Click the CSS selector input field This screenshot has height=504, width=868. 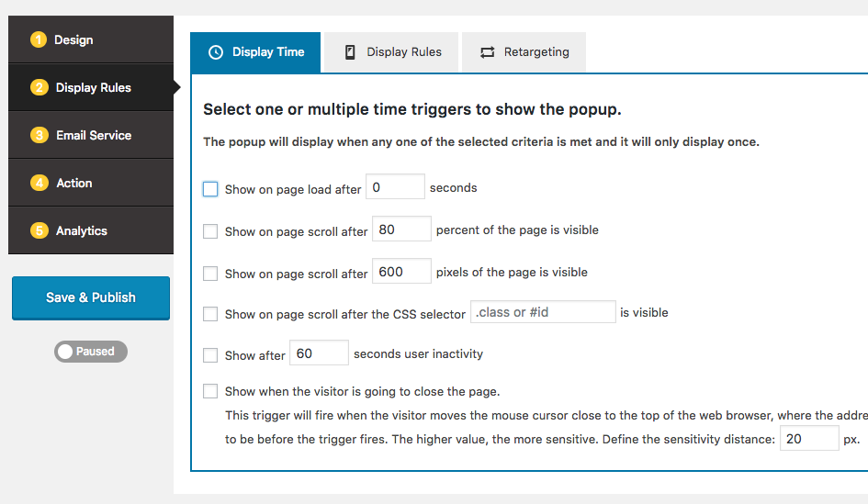(543, 312)
